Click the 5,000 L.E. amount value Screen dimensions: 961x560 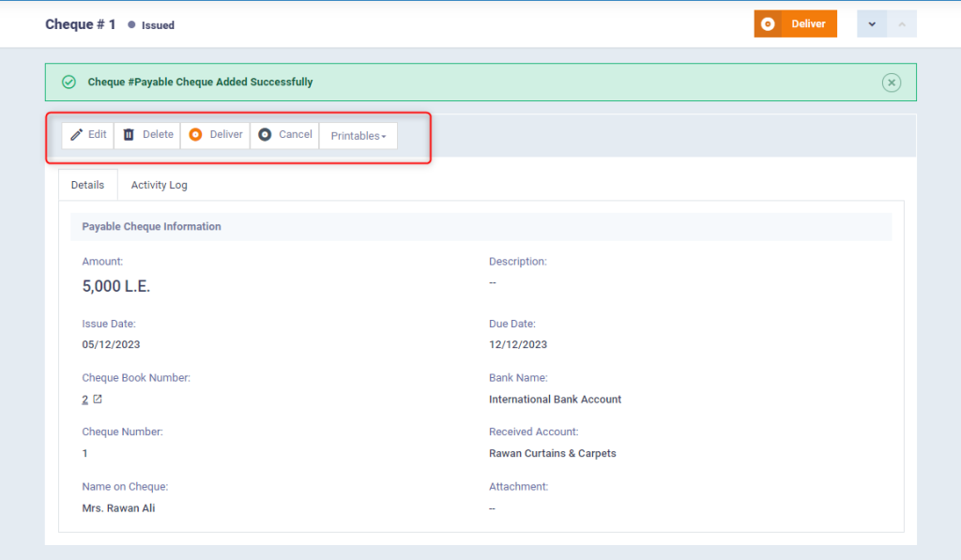(x=116, y=287)
